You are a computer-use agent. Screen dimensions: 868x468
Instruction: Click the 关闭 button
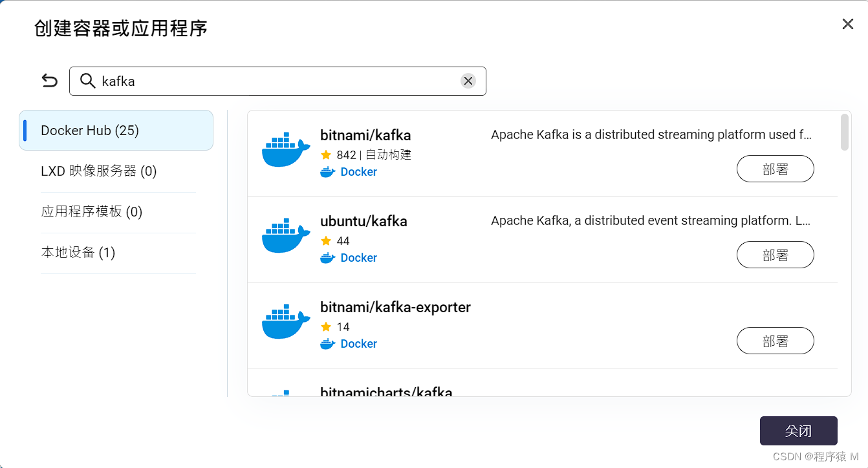(799, 431)
